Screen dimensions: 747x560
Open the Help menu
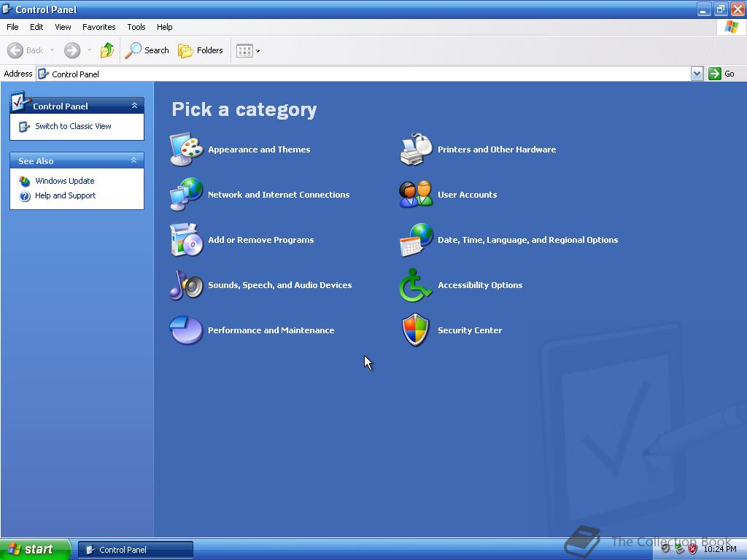tap(164, 27)
